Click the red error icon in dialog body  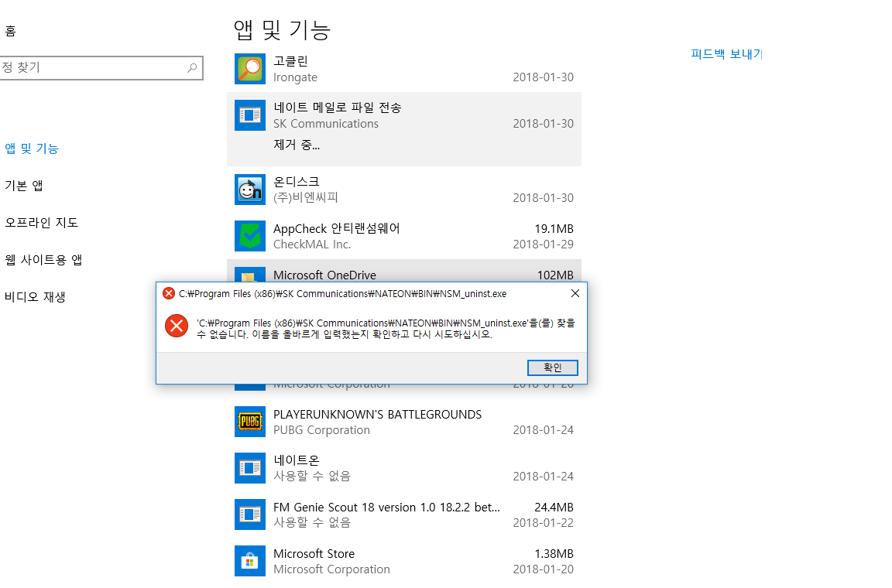[x=177, y=326]
